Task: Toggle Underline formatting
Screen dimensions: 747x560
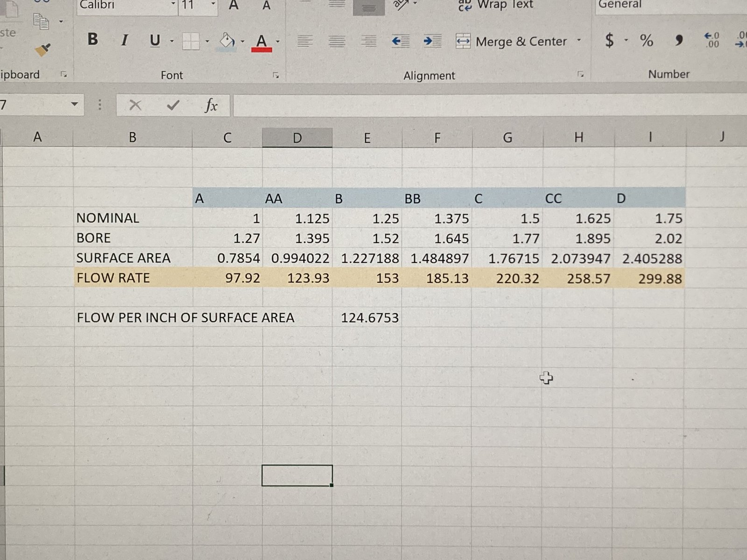Action: pos(155,41)
